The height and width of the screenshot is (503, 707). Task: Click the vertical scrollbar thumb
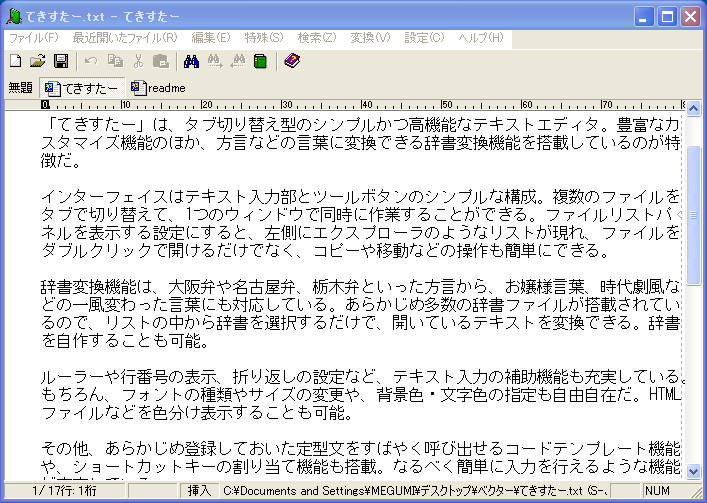[x=693, y=215]
